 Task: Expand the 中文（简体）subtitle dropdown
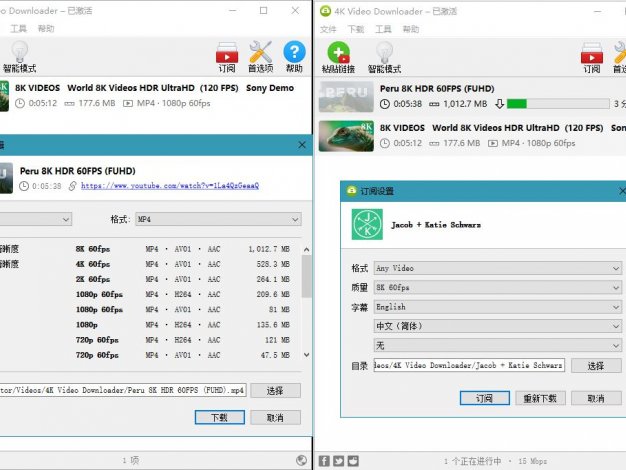point(497,326)
